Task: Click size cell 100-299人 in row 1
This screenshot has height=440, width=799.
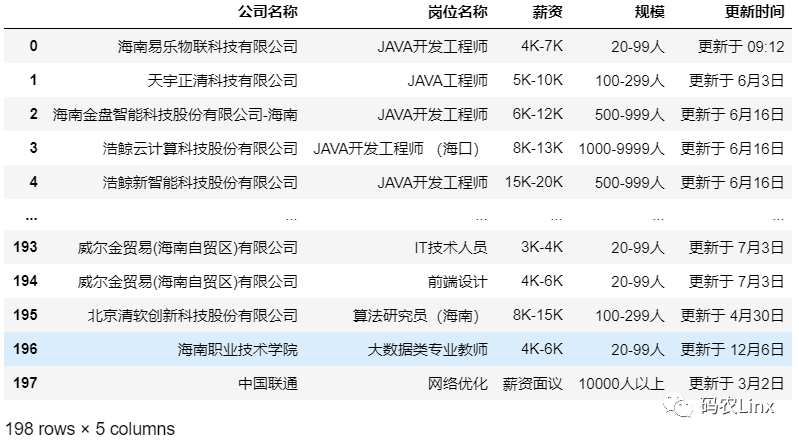Action: point(630,81)
